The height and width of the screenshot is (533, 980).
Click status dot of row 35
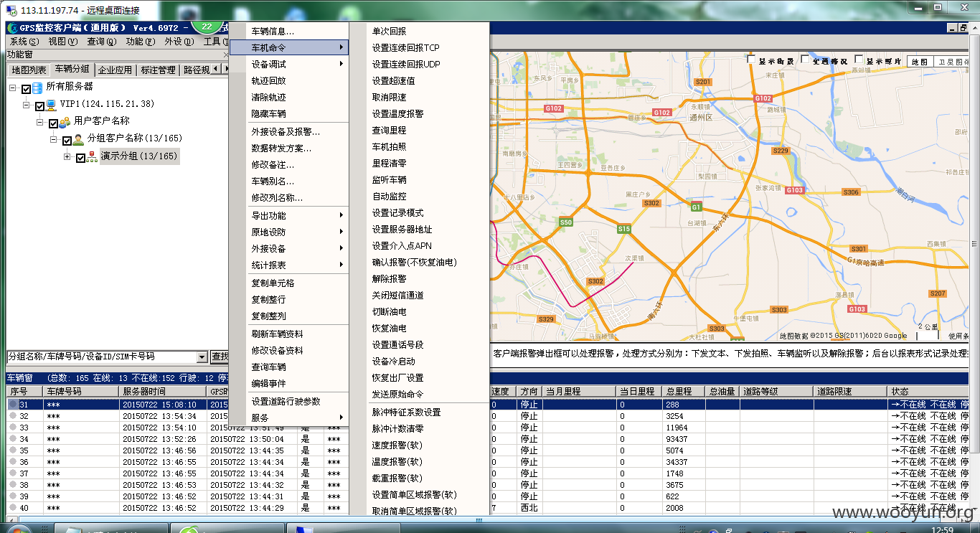(x=12, y=451)
